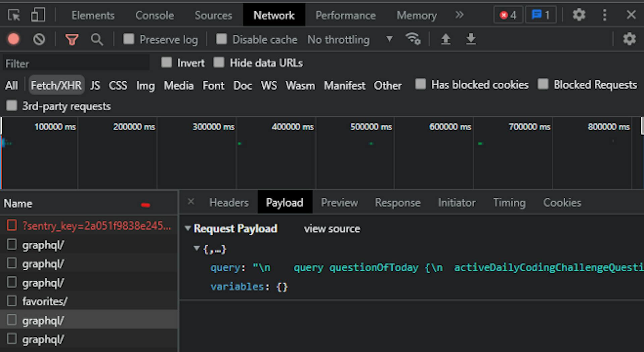Check 3rd-party requests

(12, 105)
